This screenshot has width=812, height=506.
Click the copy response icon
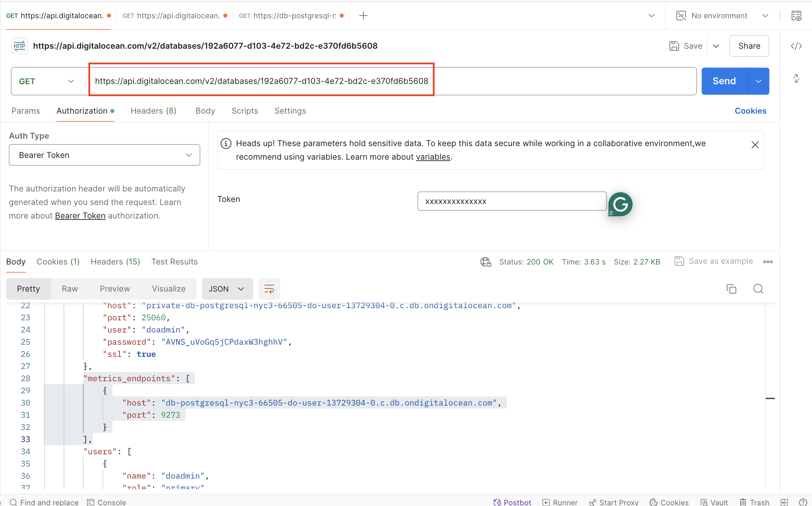[731, 289]
